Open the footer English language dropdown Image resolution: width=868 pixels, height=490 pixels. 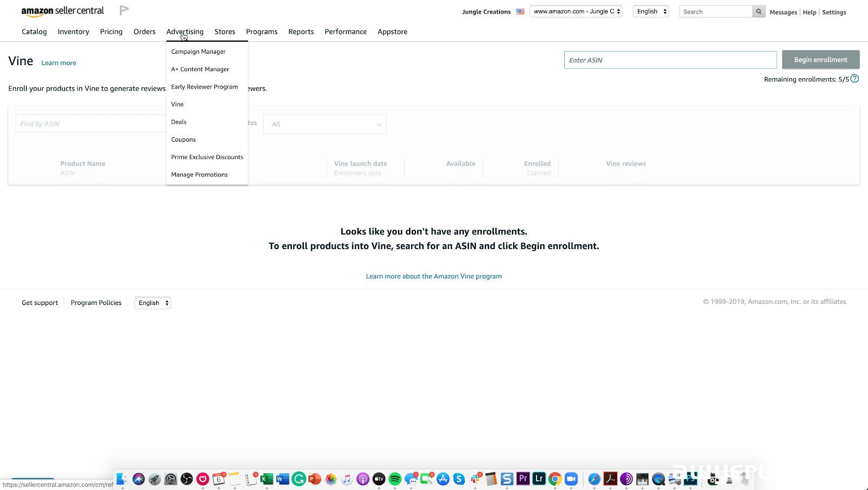(x=152, y=303)
